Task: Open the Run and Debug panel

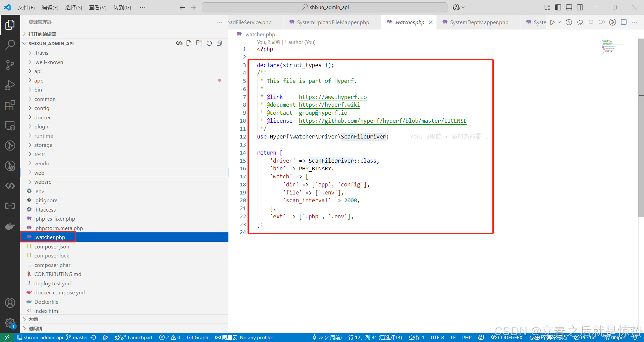Action: [10, 85]
